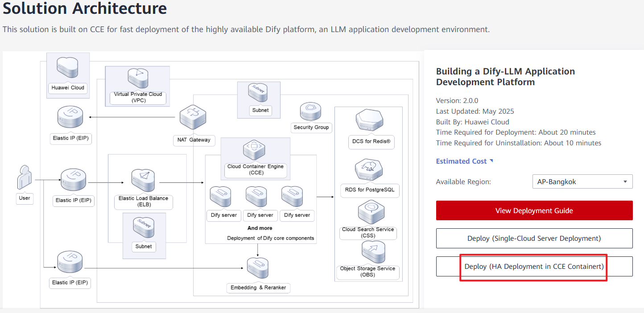This screenshot has width=644, height=313.
Task: Select the Elastic IP icon leading to Embedding & Reranker
Action: coord(70,263)
